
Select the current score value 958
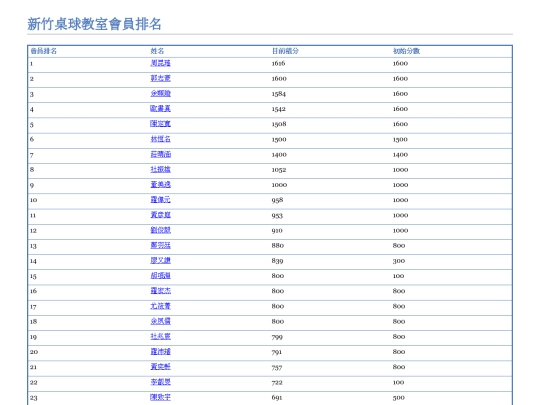coord(277,200)
